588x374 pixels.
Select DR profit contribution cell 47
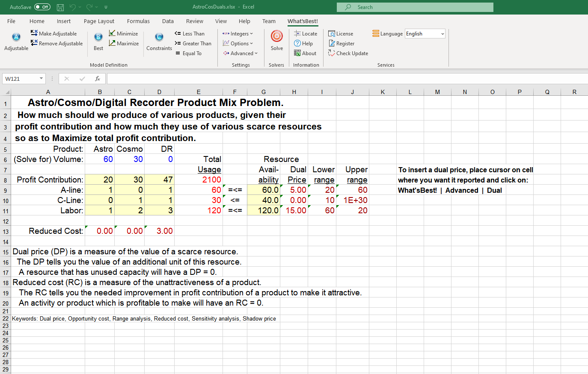pos(160,180)
